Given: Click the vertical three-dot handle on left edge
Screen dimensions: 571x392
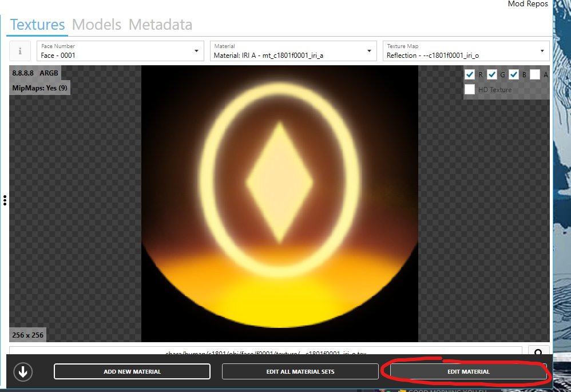Looking at the screenshot, I should click(x=5, y=200).
